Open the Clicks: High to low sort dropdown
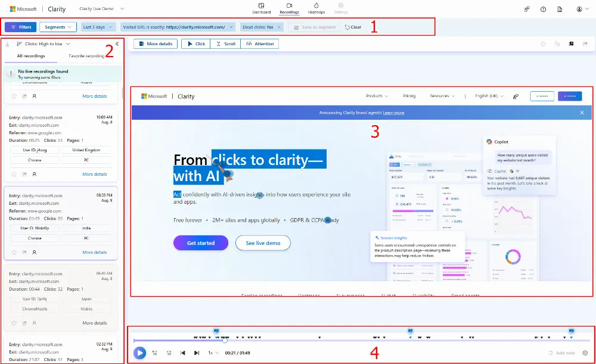This screenshot has width=596, height=364. (x=44, y=43)
